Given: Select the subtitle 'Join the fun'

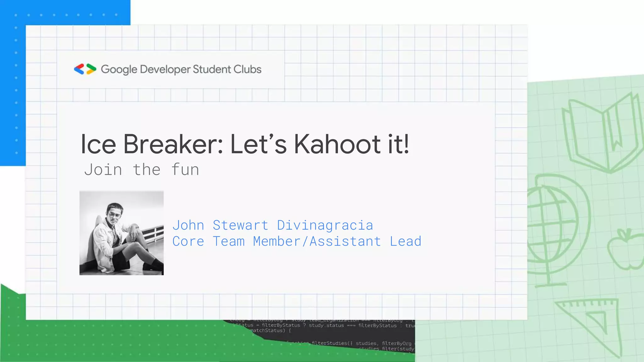Looking at the screenshot, I should [x=142, y=170].
